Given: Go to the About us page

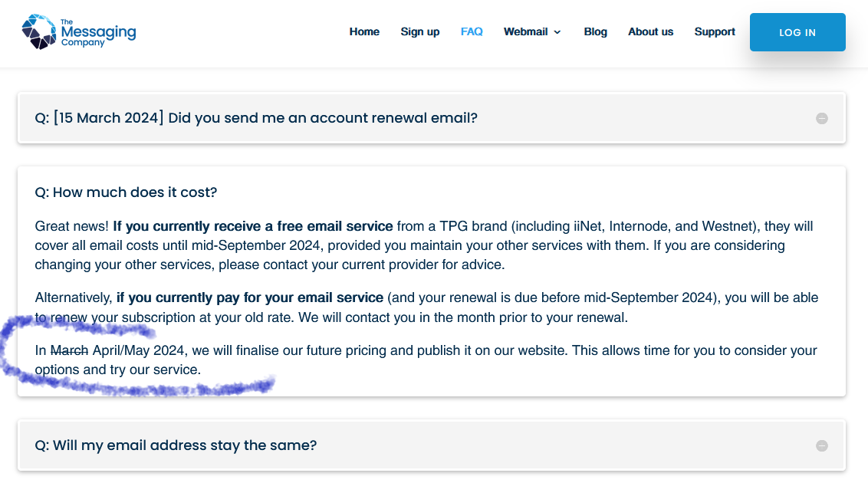Looking at the screenshot, I should [650, 31].
